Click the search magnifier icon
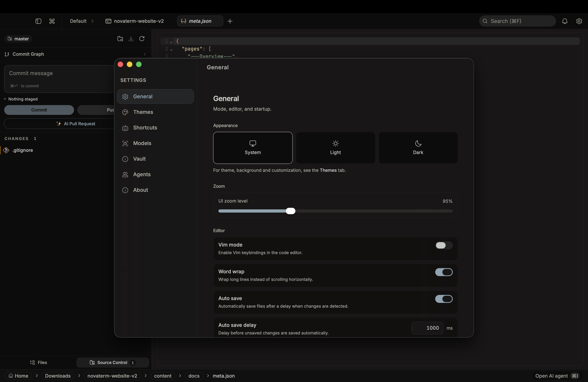The image size is (588, 382). point(485,21)
